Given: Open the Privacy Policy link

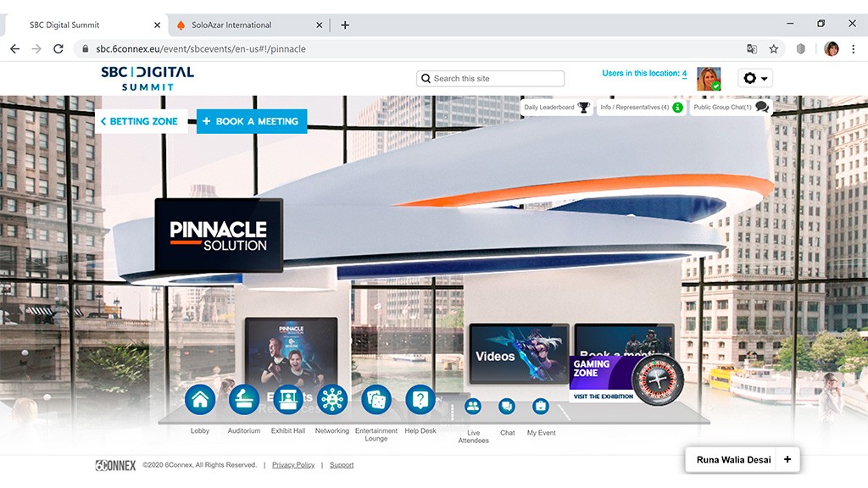Looking at the screenshot, I should tap(293, 465).
